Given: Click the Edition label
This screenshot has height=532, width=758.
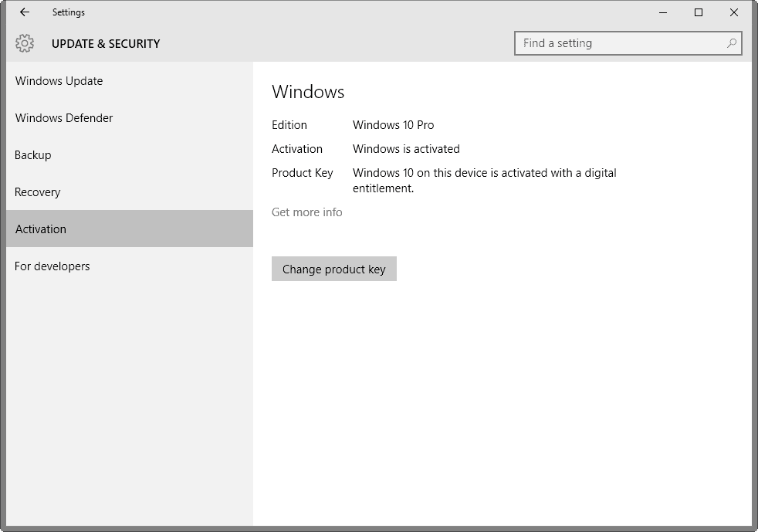Looking at the screenshot, I should pyautogui.click(x=289, y=125).
